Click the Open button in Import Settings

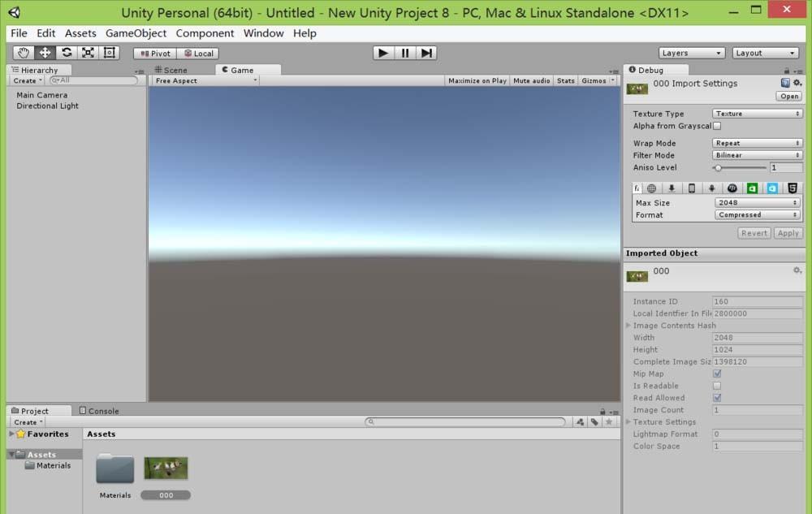[x=788, y=96]
